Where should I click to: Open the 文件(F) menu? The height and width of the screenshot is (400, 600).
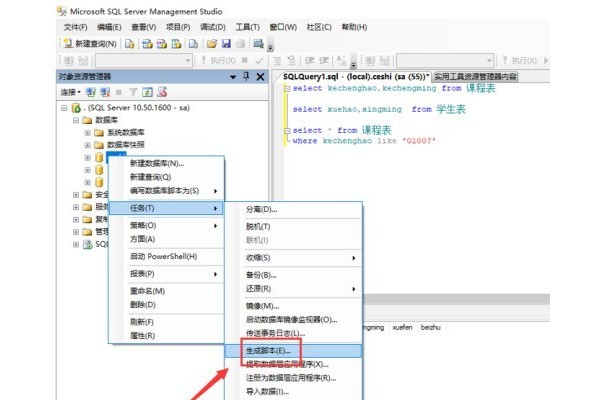coord(75,27)
